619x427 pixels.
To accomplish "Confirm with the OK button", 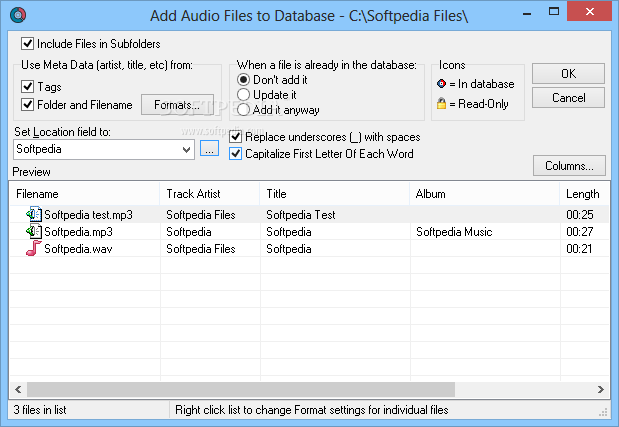I will 568,73.
